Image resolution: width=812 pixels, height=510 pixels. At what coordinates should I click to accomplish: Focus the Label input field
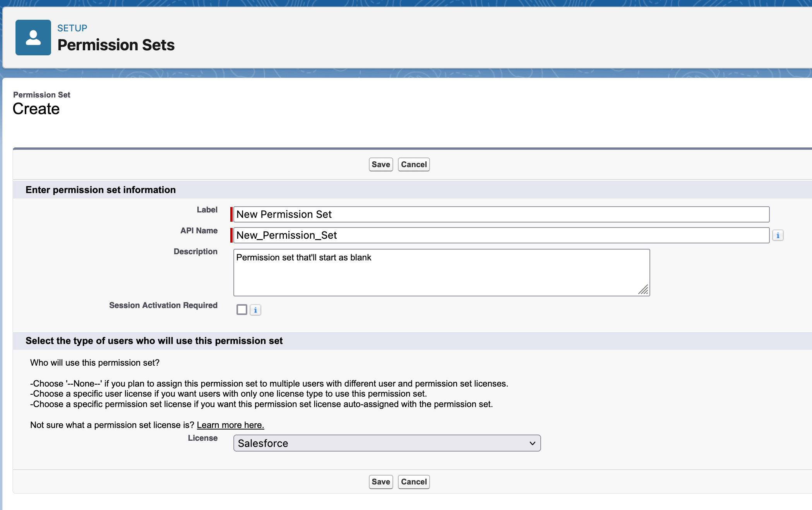(x=501, y=214)
